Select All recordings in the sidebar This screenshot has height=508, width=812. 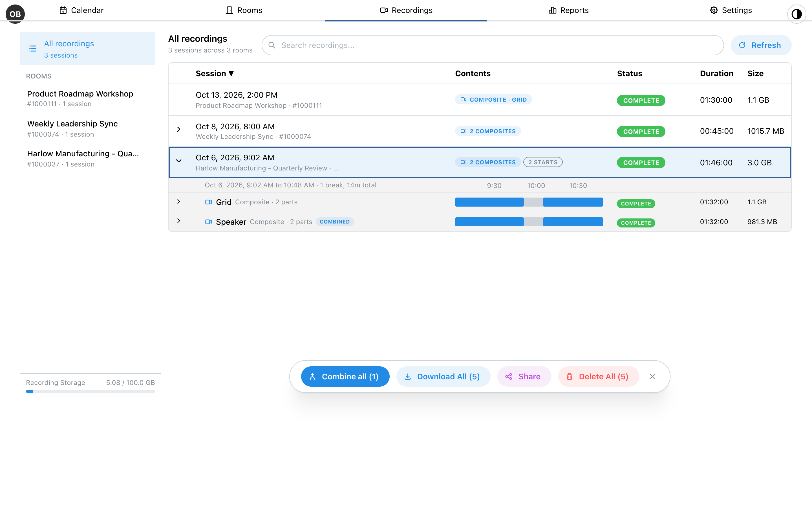[x=88, y=48]
